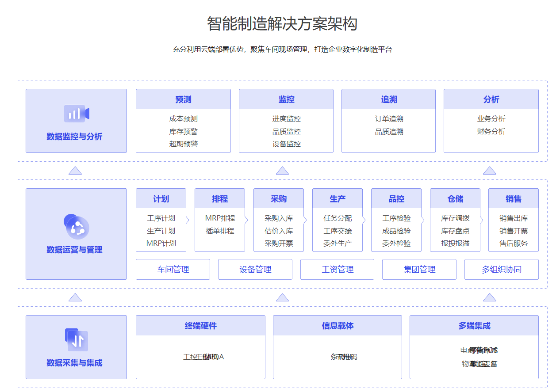Click the data operations share-circle icon
560x392 pixels.
[x=77, y=227]
